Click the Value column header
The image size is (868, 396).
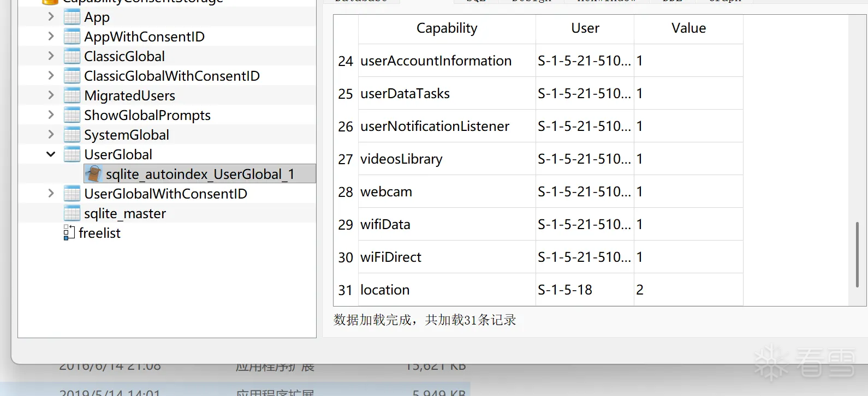click(x=688, y=28)
